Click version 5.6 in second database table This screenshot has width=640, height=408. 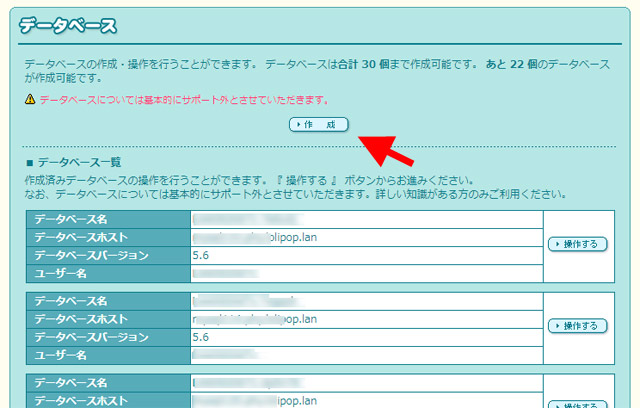pos(201,337)
